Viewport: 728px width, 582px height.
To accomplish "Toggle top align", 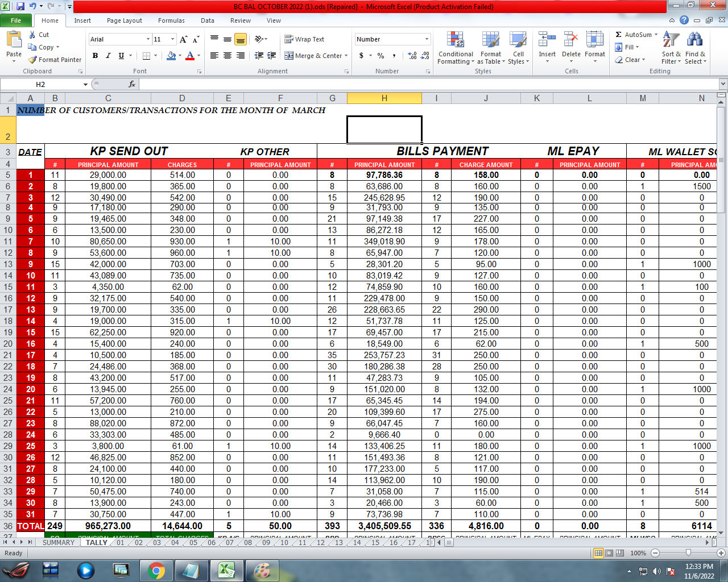I will coord(214,39).
